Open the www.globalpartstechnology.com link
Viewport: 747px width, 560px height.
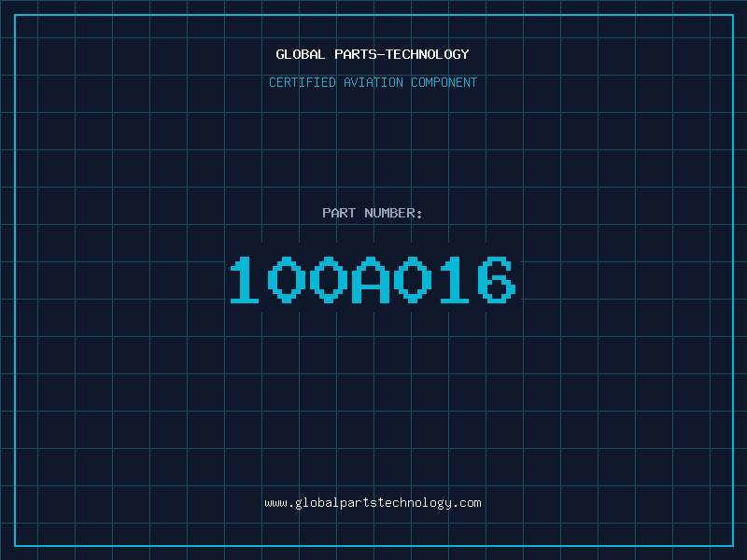click(373, 503)
